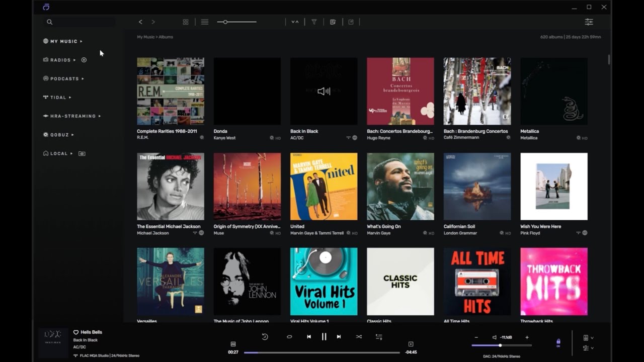This screenshot has width=644, height=362.
Task: Skip to next track
Action: (339, 337)
